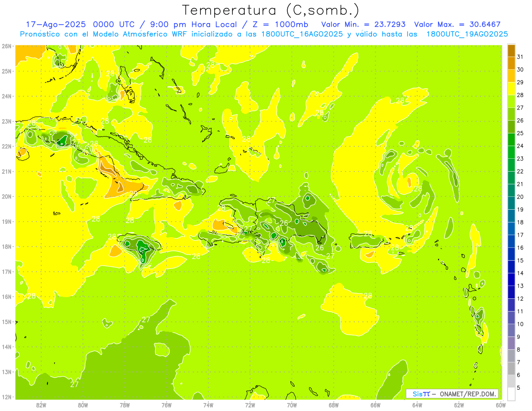Click the '10' legend value

[520, 324]
